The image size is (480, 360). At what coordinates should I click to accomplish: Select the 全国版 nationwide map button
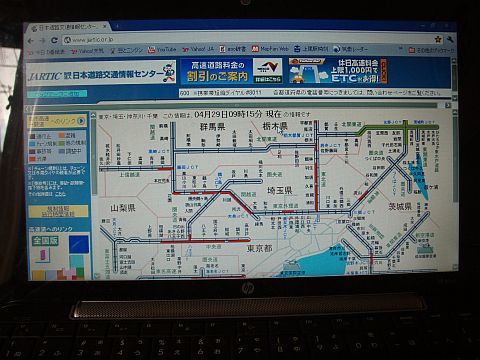click(x=45, y=241)
